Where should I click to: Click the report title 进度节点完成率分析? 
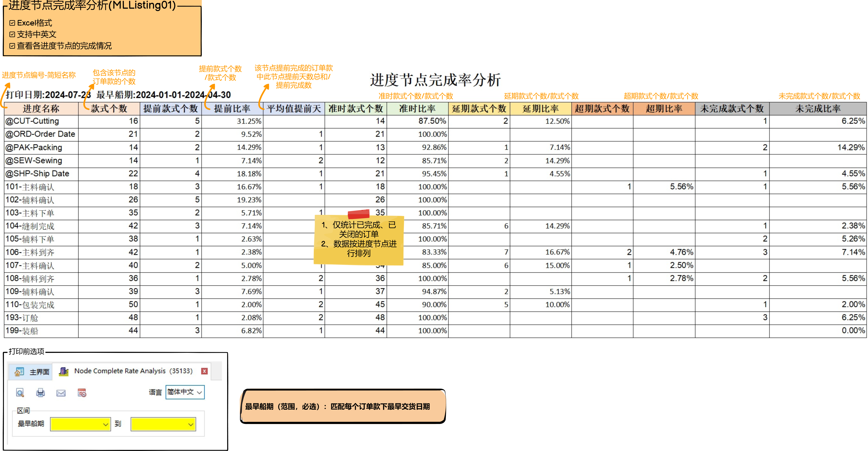click(435, 80)
